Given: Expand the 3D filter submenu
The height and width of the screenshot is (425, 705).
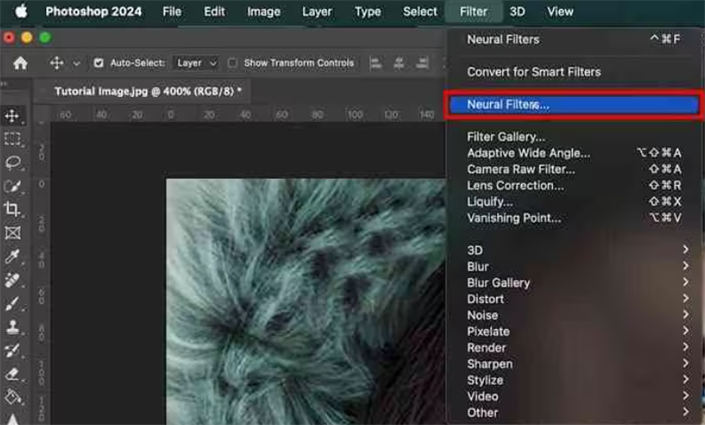Looking at the screenshot, I should pos(574,250).
